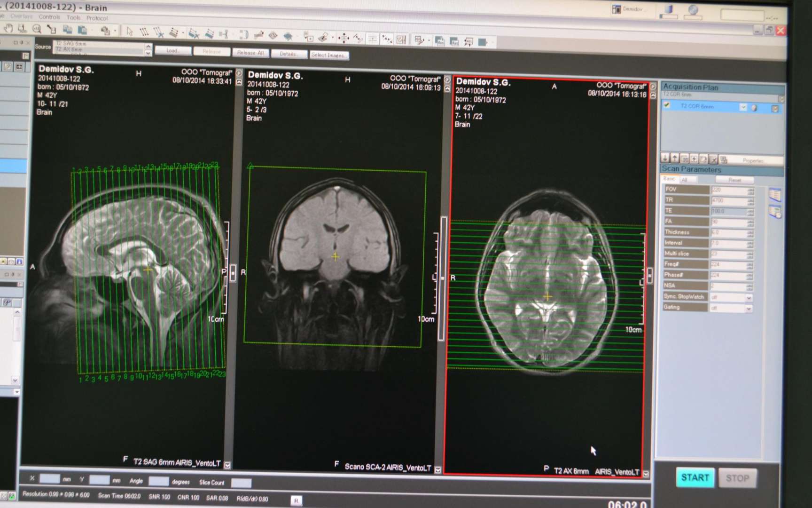Image resolution: width=812 pixels, height=508 pixels.
Task: Click the round icon atop coronal view
Action: pyautogui.click(x=447, y=80)
